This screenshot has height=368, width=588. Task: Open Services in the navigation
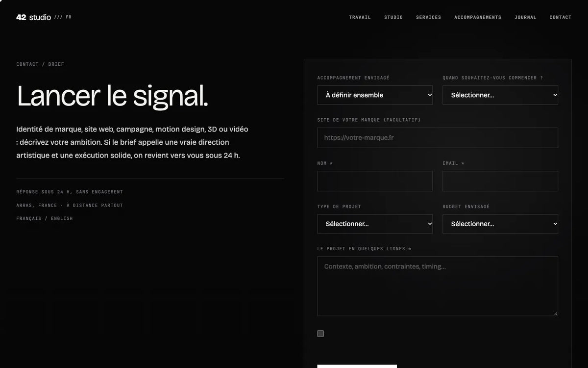pos(429,17)
